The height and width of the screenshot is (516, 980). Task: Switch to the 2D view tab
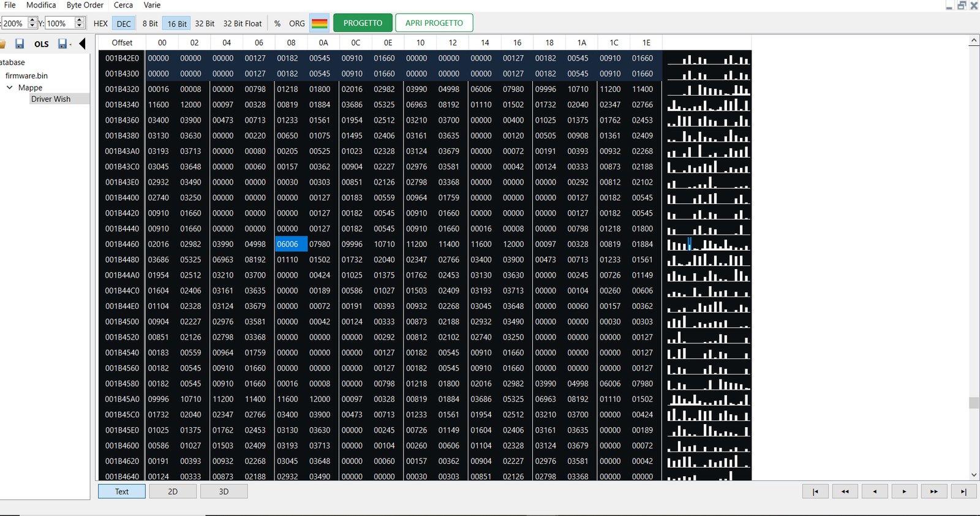(x=173, y=491)
